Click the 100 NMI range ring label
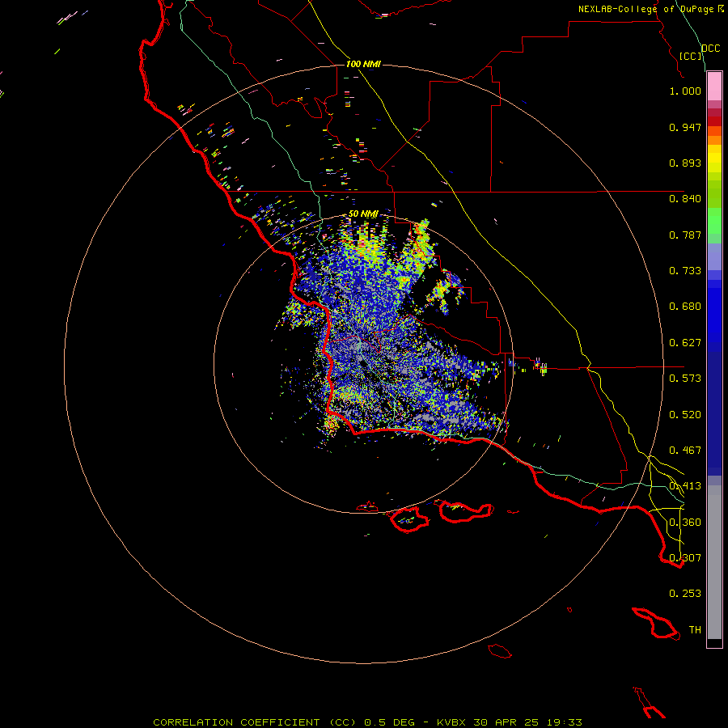 point(363,64)
